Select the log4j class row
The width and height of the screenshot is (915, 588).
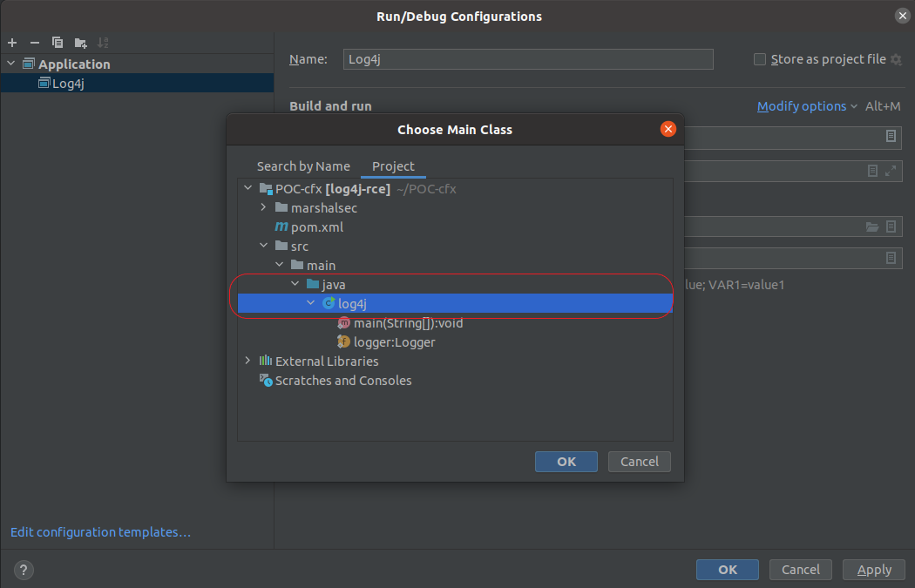[x=455, y=303]
